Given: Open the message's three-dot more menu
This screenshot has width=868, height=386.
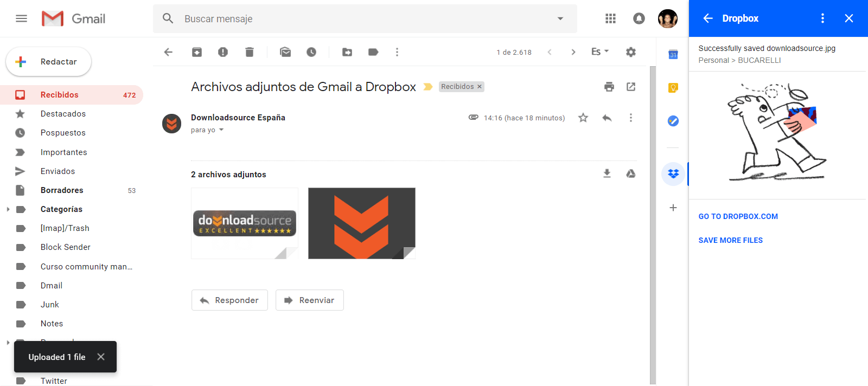Looking at the screenshot, I should coord(630,118).
